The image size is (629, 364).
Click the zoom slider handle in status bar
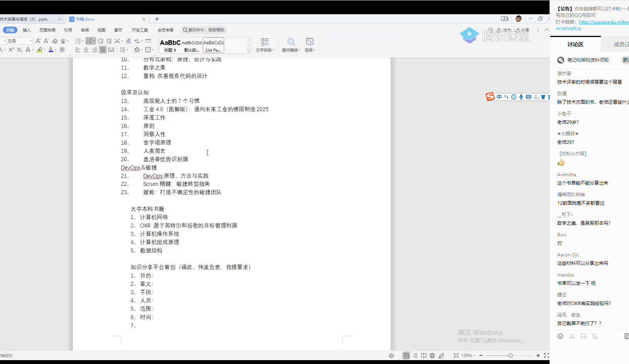click(x=510, y=356)
